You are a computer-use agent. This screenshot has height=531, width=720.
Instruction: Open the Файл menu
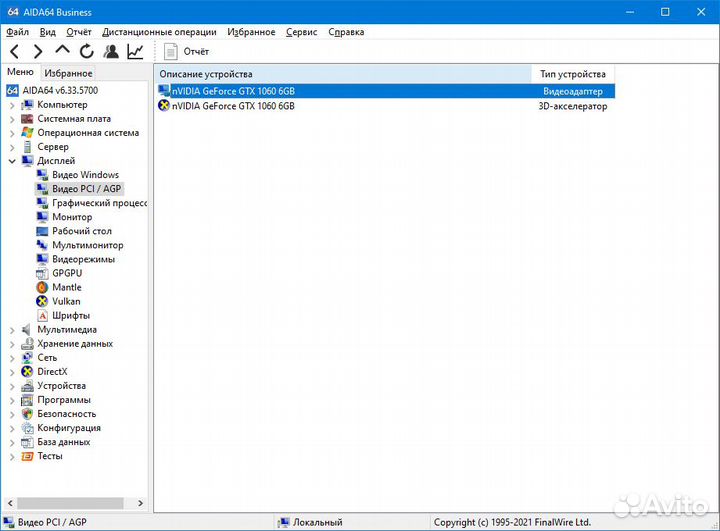[x=17, y=32]
